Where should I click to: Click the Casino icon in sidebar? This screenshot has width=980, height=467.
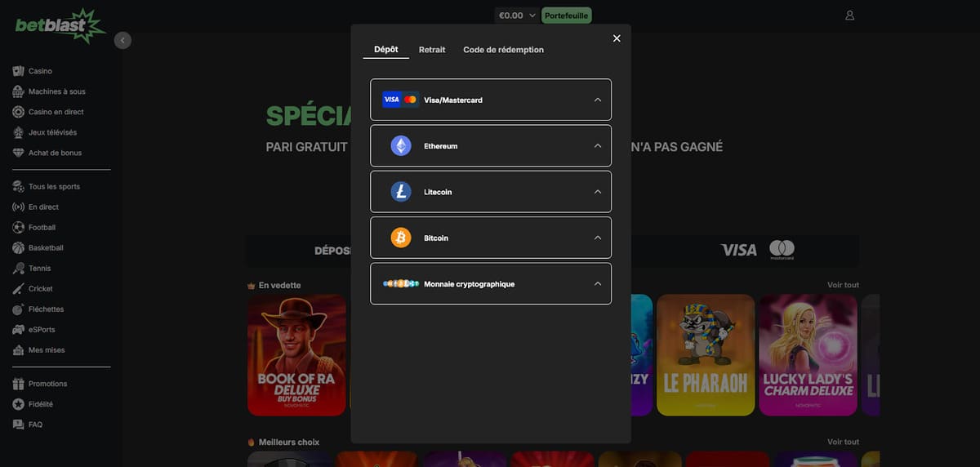coord(19,71)
